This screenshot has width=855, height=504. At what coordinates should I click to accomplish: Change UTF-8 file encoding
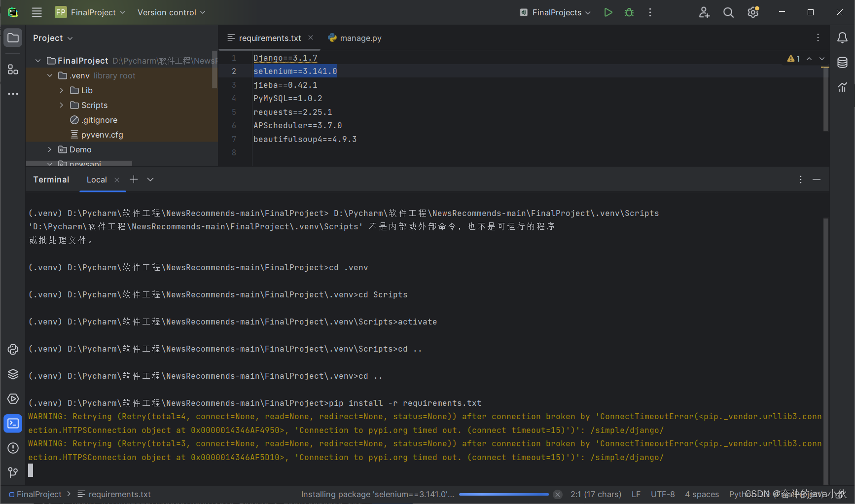[x=663, y=494]
